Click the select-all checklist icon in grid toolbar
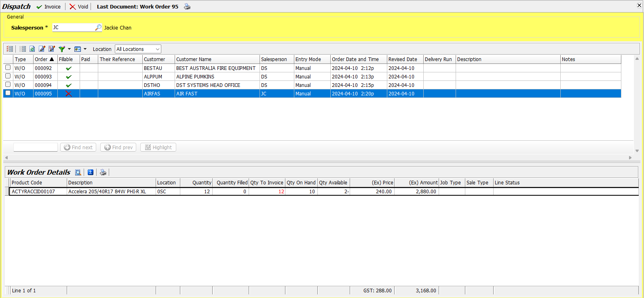The image size is (644, 298). coord(10,49)
